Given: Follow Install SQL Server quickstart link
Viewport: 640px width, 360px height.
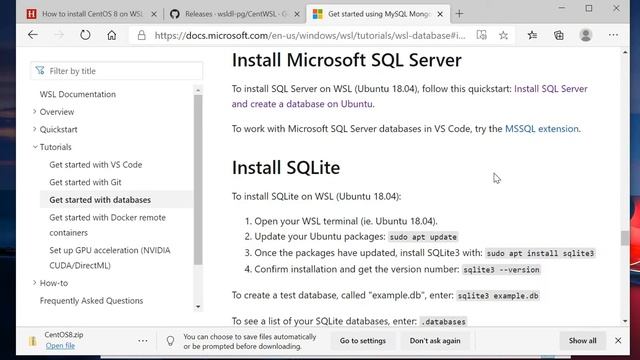Looking at the screenshot, I should 409,96.
